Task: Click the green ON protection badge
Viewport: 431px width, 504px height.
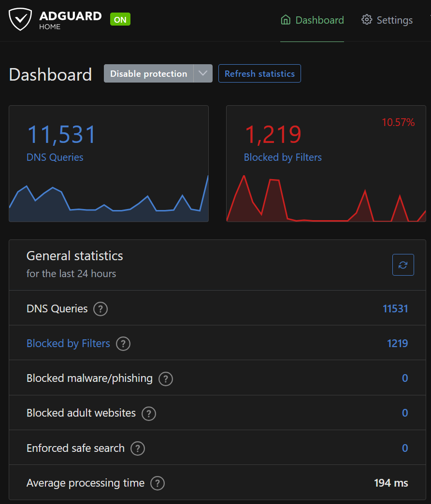Action: [120, 19]
